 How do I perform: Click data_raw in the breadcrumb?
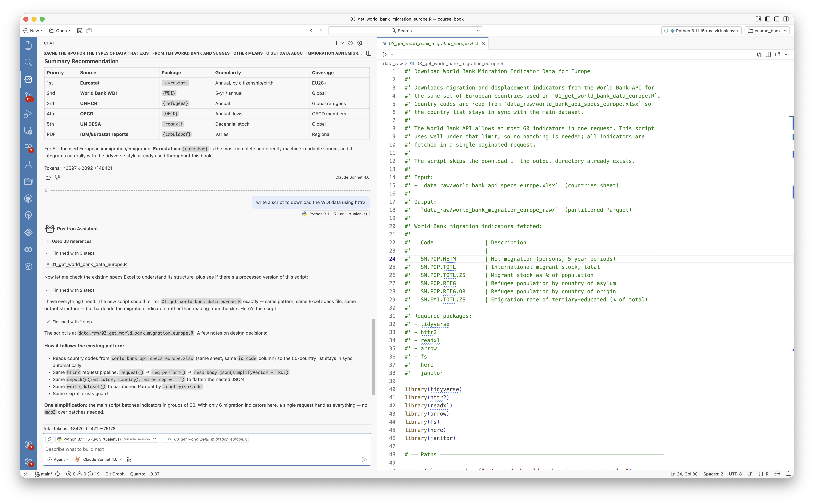(393, 64)
